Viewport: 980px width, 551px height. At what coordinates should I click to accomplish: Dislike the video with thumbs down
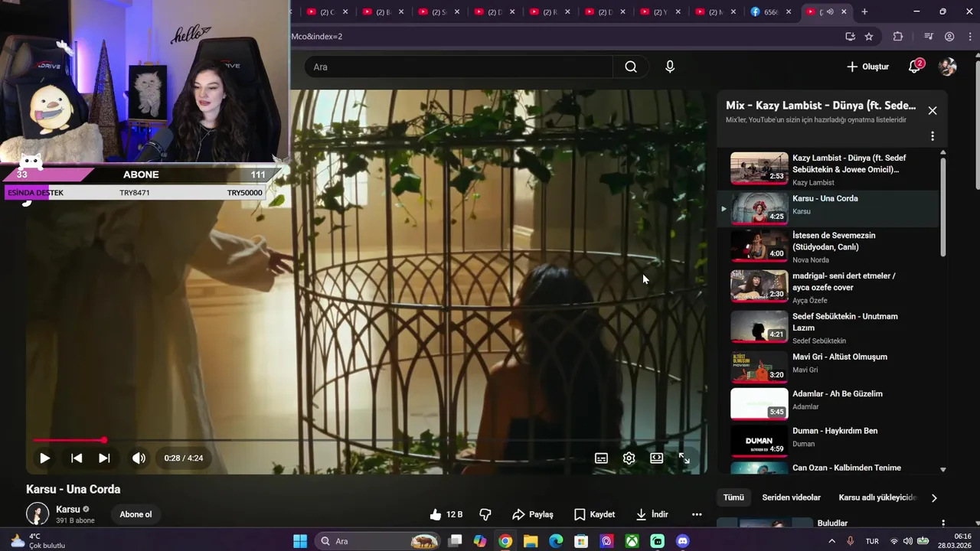[485, 514]
